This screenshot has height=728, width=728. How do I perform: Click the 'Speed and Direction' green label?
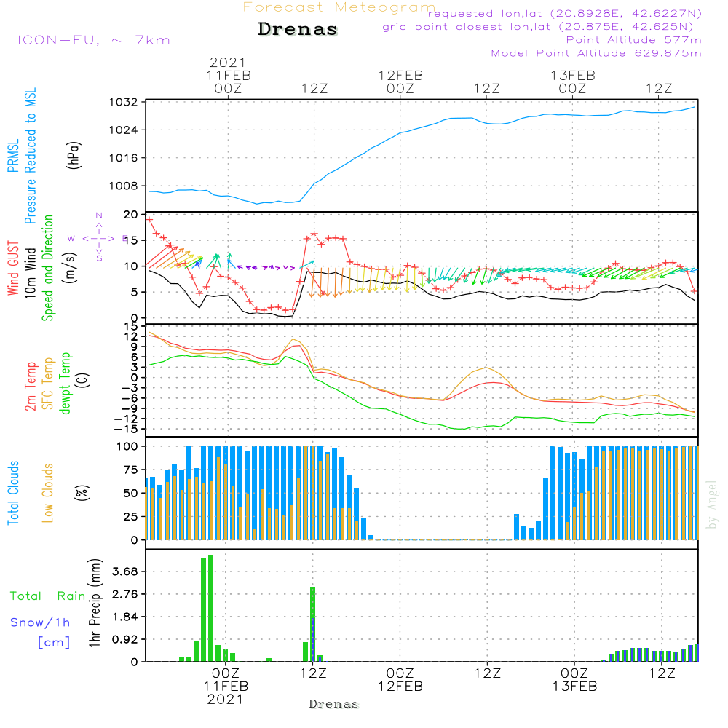(47, 268)
